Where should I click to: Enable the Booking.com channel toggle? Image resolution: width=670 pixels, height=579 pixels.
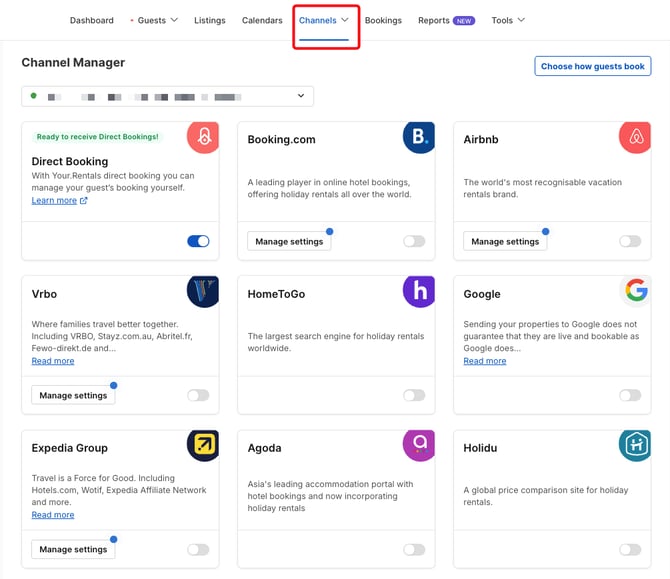tap(414, 241)
